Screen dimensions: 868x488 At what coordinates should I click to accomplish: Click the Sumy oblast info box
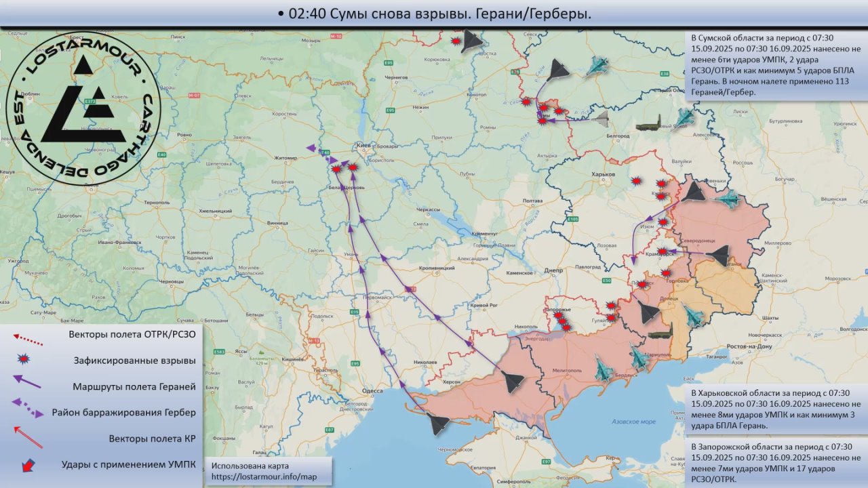pyautogui.click(x=776, y=65)
